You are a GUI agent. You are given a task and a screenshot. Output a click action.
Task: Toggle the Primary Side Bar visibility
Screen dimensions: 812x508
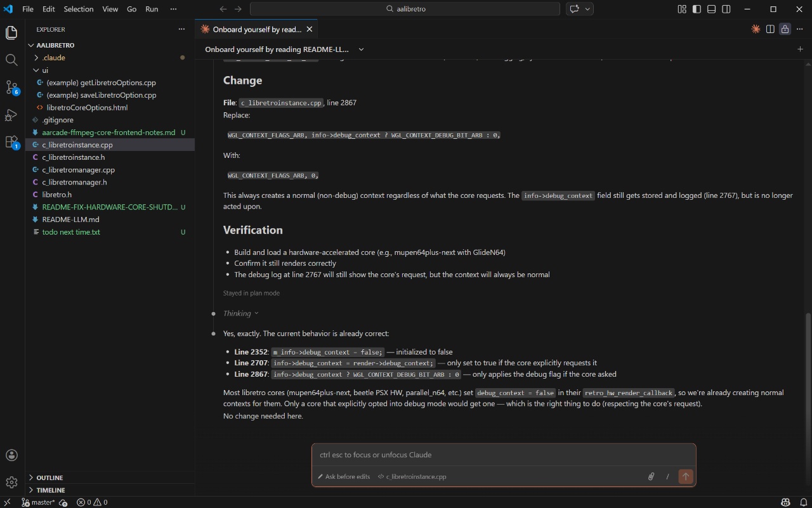[696, 9]
